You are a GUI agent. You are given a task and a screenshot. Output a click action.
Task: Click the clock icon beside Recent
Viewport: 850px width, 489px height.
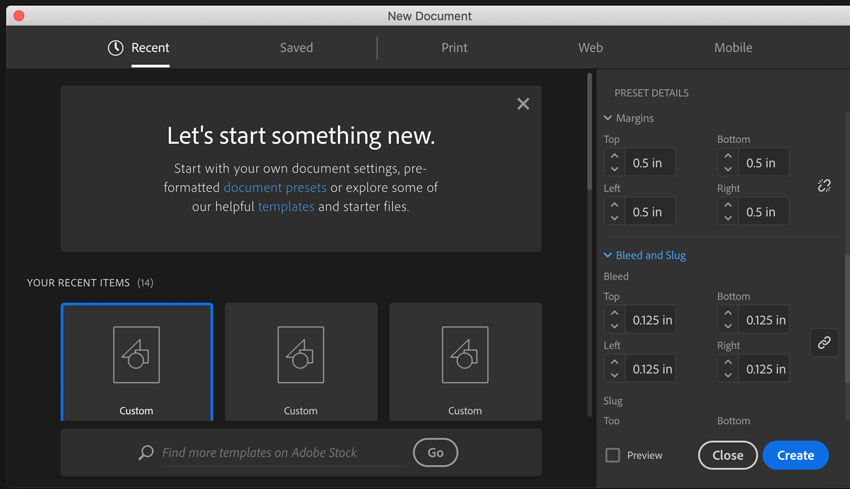(115, 48)
